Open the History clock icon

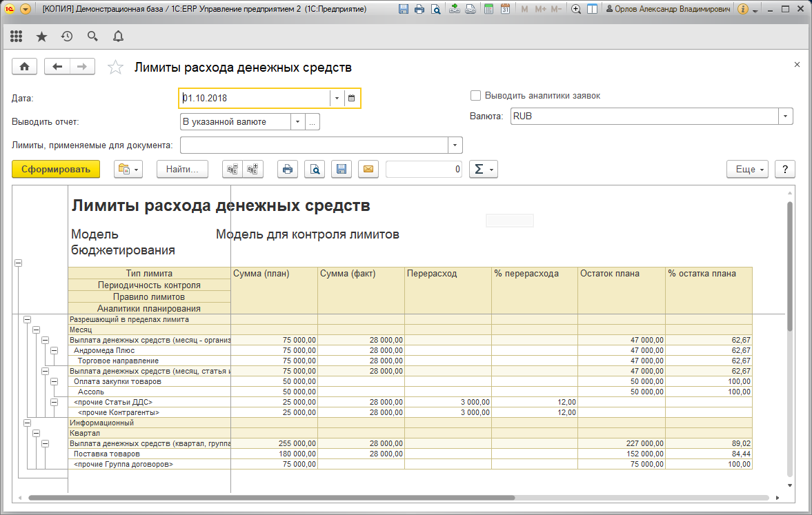pyautogui.click(x=67, y=37)
